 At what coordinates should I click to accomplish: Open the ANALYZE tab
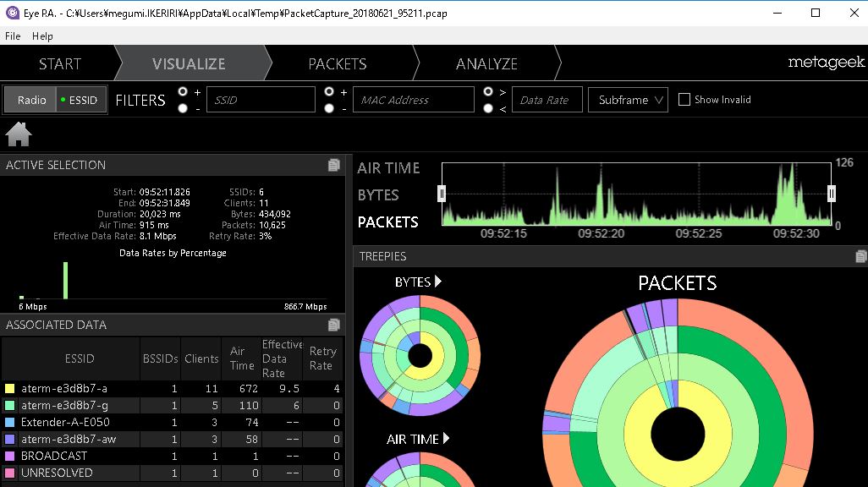tap(486, 63)
